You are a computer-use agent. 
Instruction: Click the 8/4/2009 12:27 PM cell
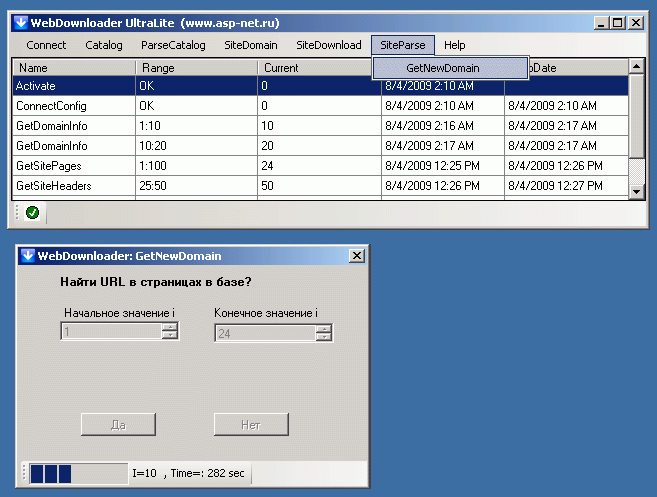point(566,186)
